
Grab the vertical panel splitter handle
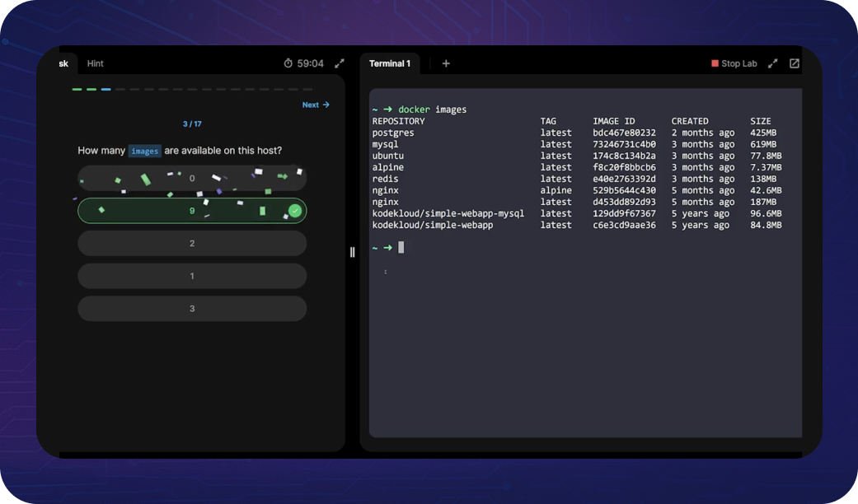(x=353, y=252)
